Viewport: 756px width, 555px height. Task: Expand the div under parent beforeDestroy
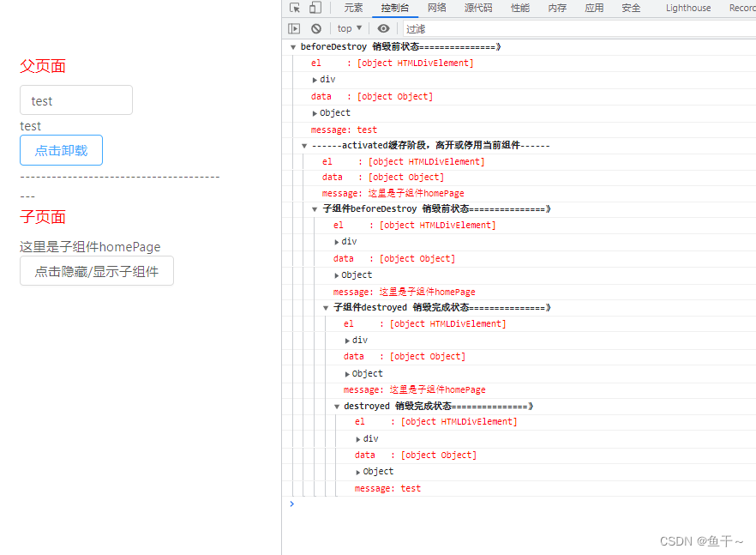click(x=315, y=80)
